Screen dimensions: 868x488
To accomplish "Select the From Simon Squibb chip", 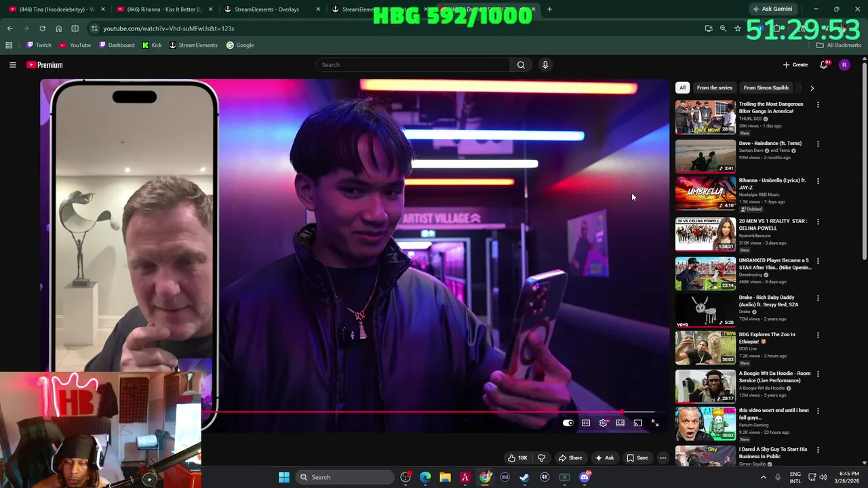I will pos(766,87).
